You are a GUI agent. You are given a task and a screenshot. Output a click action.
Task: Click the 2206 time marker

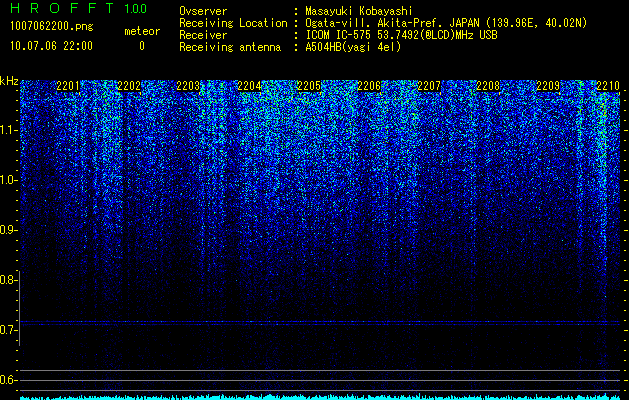pos(369,85)
